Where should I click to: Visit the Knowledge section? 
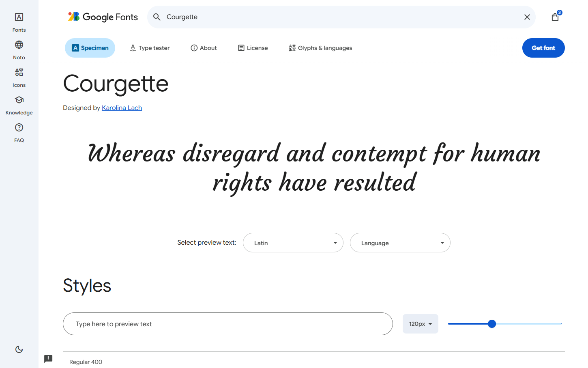19,104
